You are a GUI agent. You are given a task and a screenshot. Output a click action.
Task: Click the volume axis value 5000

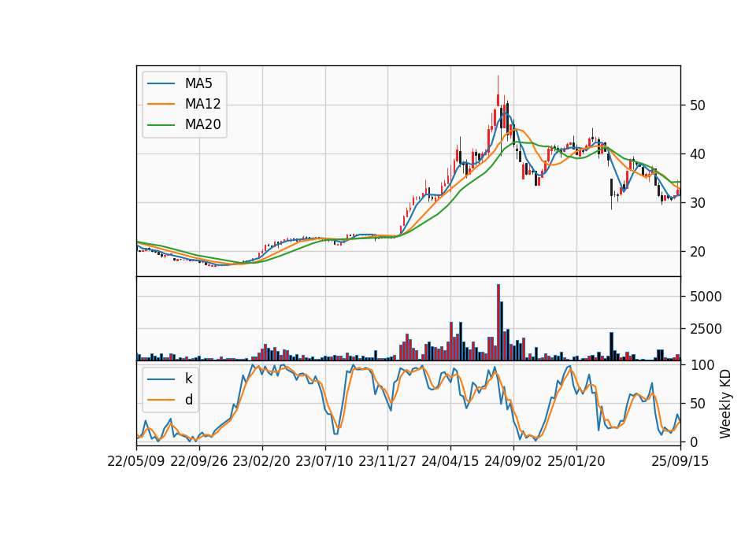tap(706, 297)
